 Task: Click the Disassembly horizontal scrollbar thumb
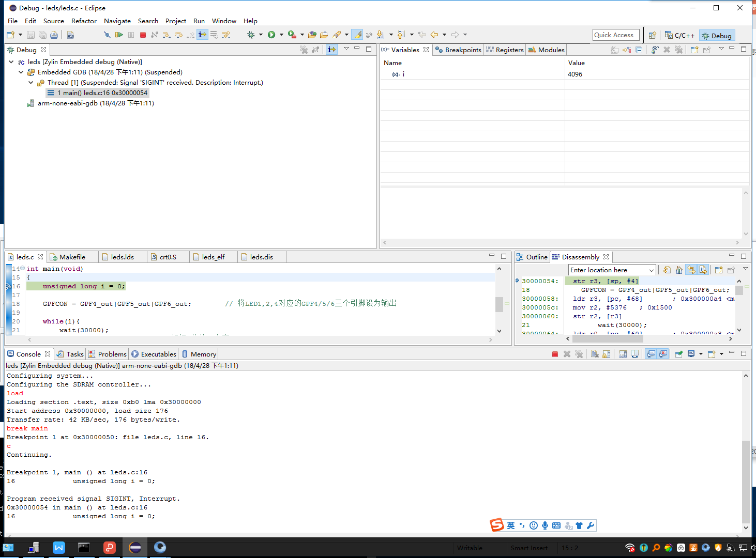pos(608,339)
